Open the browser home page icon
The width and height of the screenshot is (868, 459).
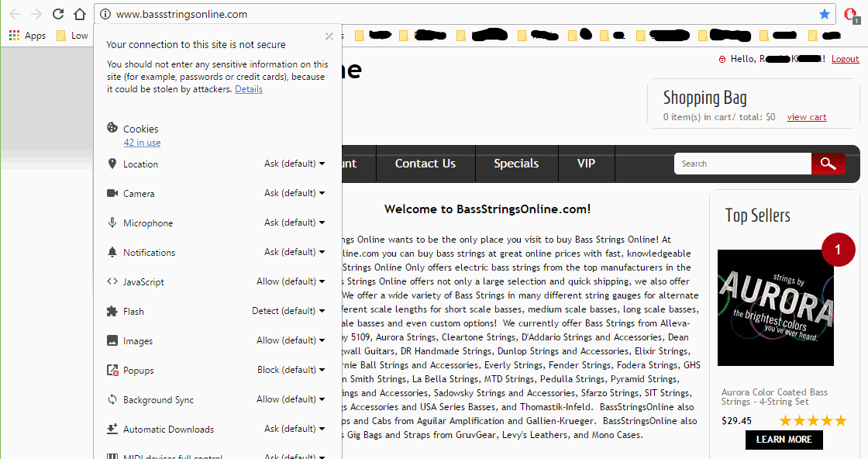(x=80, y=14)
